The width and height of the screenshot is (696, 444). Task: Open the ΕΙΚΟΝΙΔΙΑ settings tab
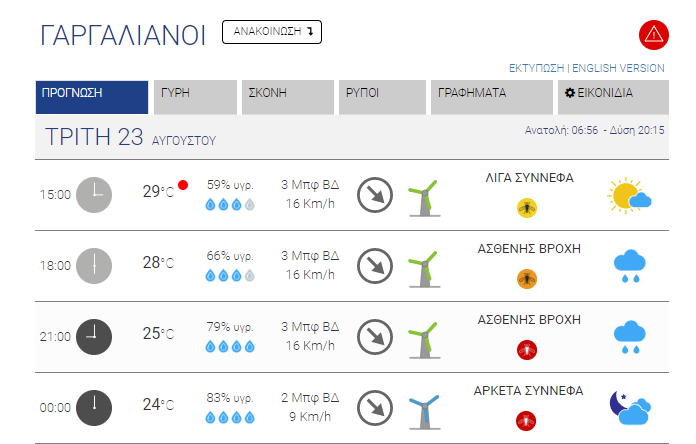613,97
